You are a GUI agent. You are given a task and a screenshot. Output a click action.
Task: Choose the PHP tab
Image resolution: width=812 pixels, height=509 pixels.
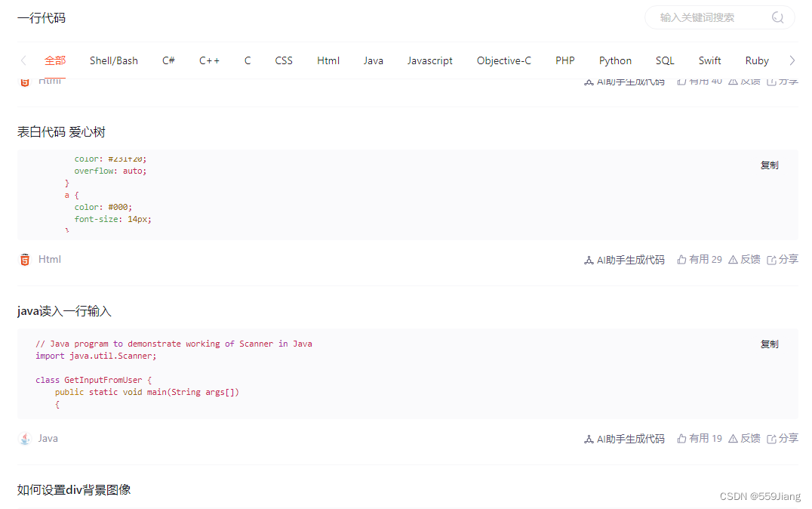pos(565,60)
